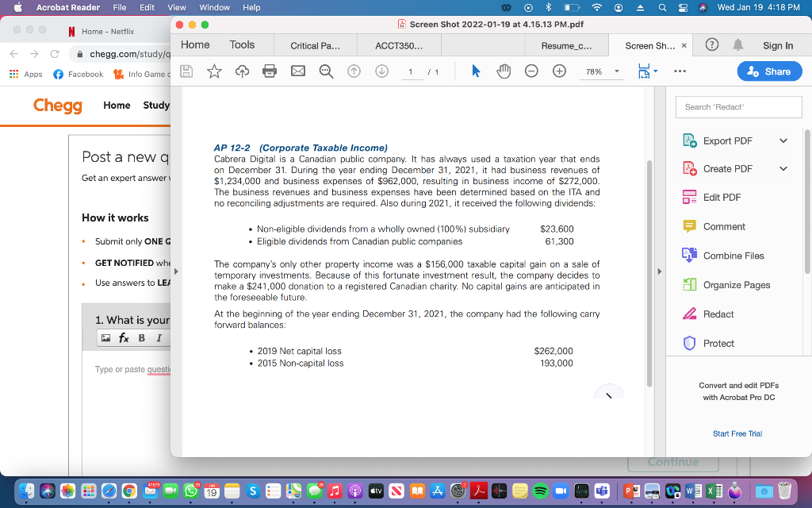
Task: Select the Hand tool in the toolbar
Action: click(x=503, y=71)
